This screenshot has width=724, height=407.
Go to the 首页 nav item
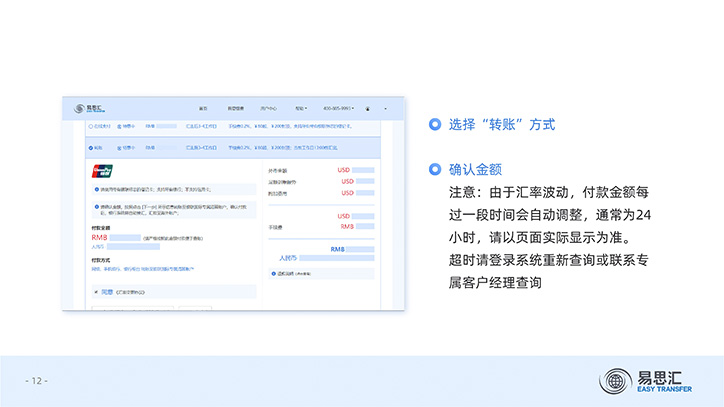click(x=203, y=107)
